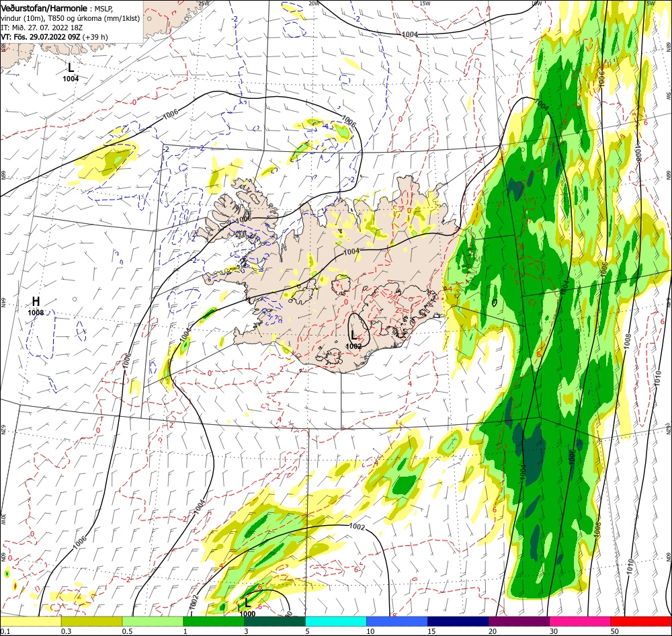Select the dark green 3 mm legend swatch

tap(275, 622)
